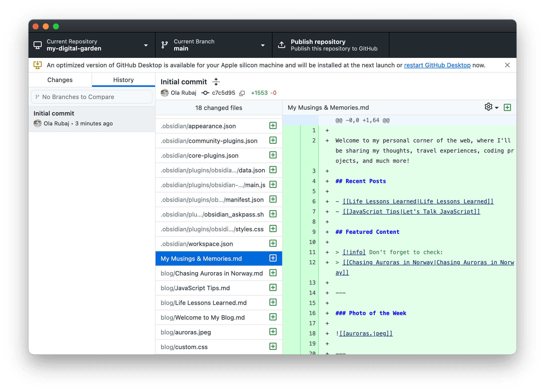The width and height of the screenshot is (545, 392).
Task: Expand the commit summary with the arrows icon
Action: [x=216, y=82]
